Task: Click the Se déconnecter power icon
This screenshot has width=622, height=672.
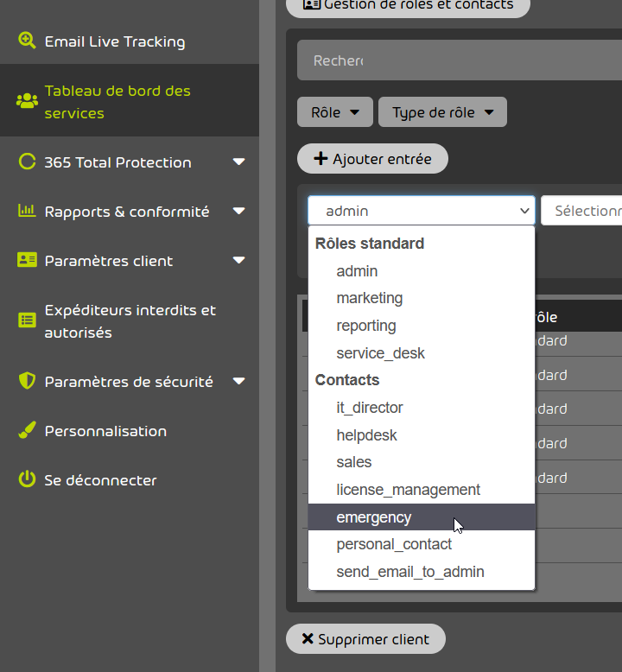Action: click(27, 479)
